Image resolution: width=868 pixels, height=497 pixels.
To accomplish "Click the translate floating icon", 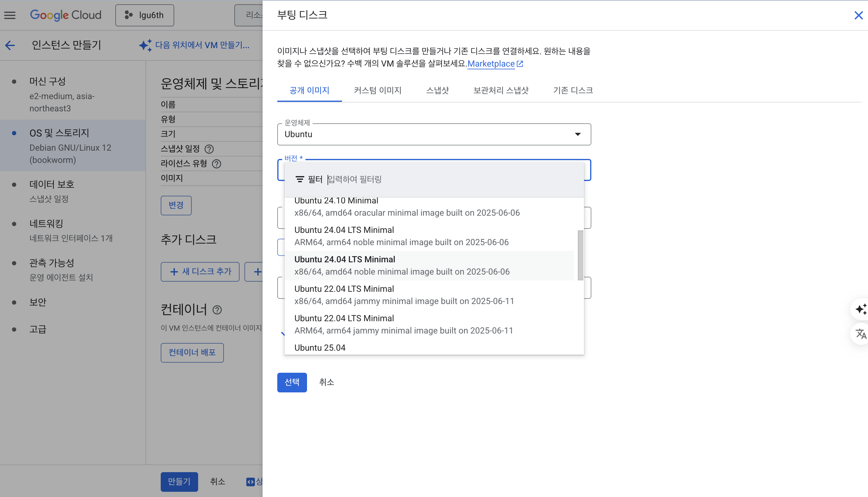I will tap(861, 333).
